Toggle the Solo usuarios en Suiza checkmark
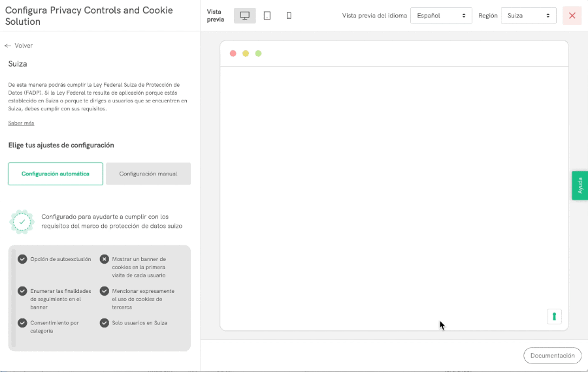Viewport: 588px width, 372px height. click(x=104, y=323)
